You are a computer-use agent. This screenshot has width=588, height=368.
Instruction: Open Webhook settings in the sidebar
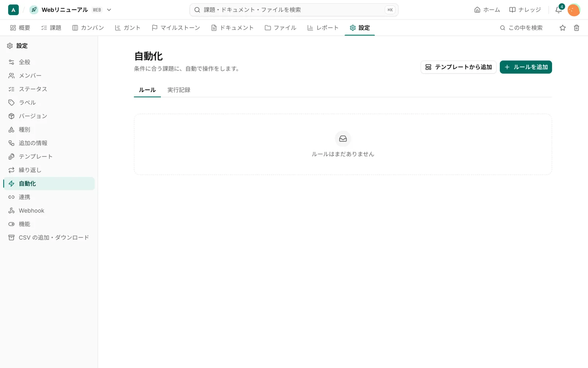(x=49, y=210)
